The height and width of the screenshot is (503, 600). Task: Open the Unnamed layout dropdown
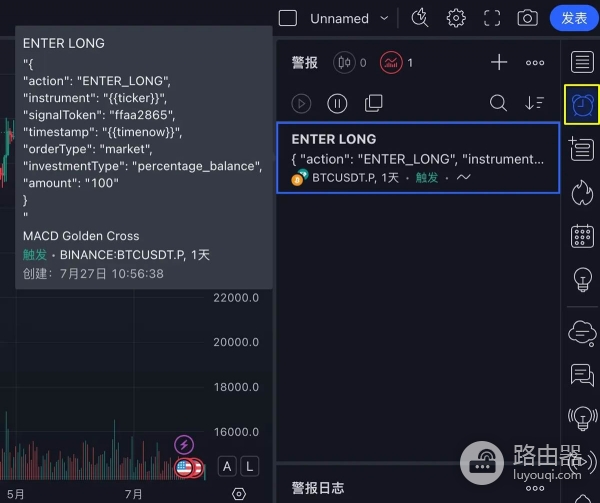[x=349, y=18]
